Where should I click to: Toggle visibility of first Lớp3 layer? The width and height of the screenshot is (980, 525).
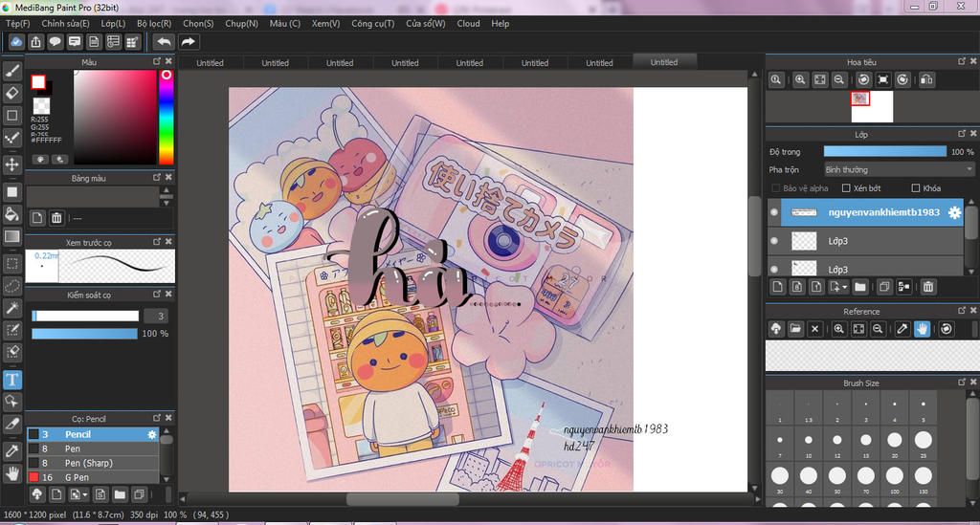[x=774, y=241]
